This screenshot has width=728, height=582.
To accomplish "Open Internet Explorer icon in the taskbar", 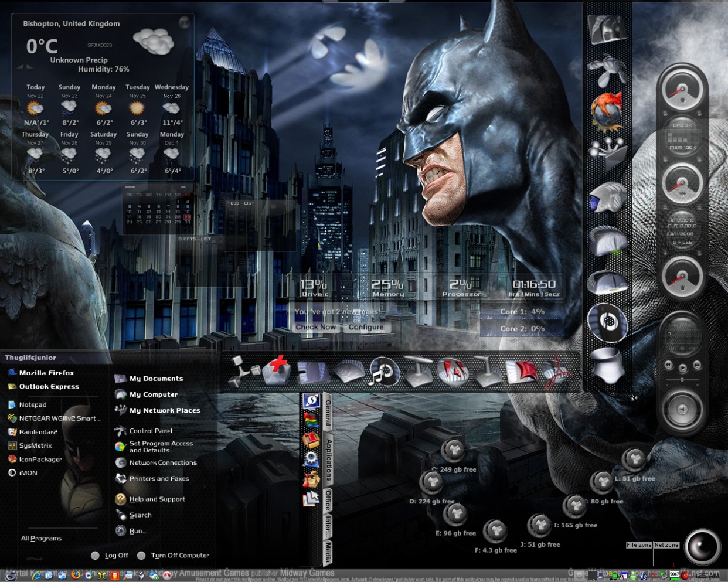I will click(36, 576).
